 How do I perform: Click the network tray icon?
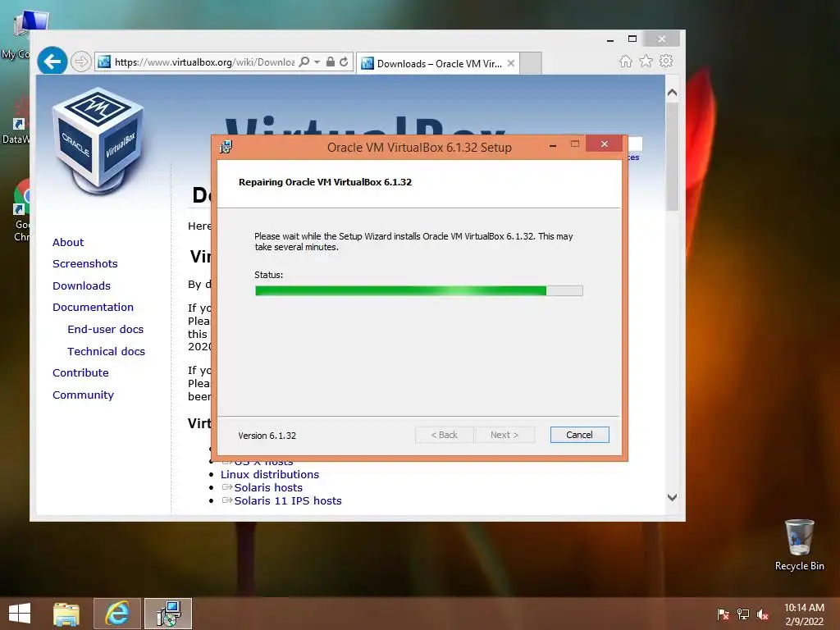pos(742,614)
